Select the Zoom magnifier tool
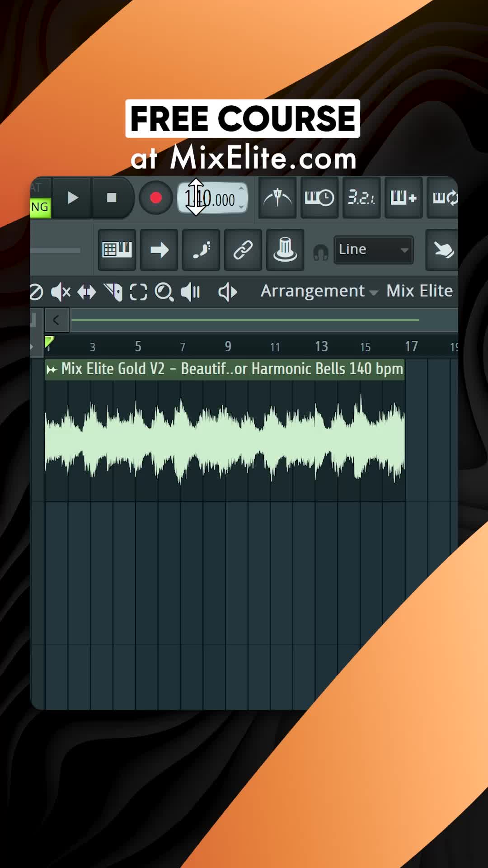Image resolution: width=488 pixels, height=868 pixels. coord(164,292)
